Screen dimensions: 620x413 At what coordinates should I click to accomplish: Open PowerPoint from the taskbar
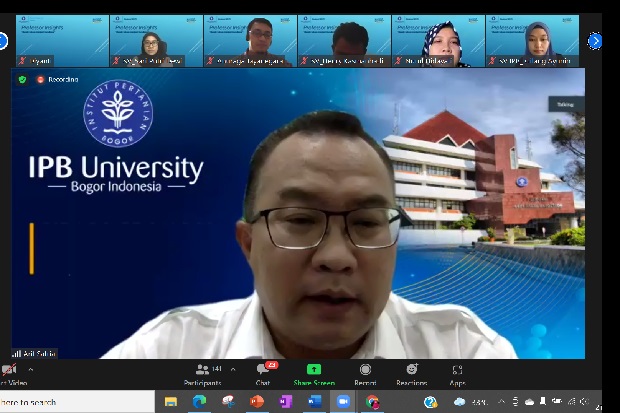[257, 402]
